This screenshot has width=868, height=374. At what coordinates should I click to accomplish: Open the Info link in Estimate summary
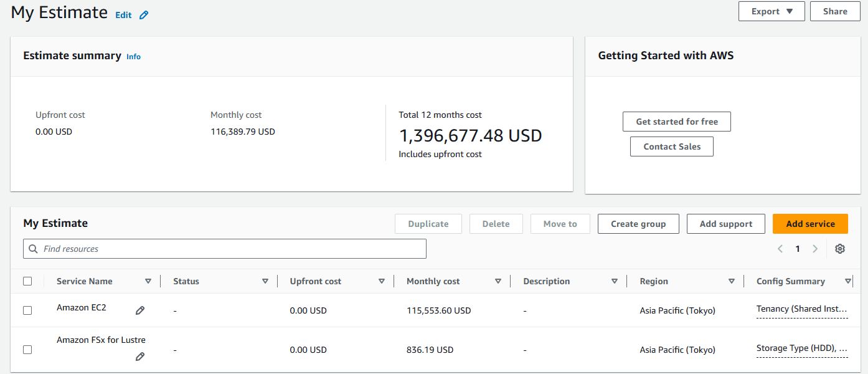pyautogui.click(x=133, y=57)
